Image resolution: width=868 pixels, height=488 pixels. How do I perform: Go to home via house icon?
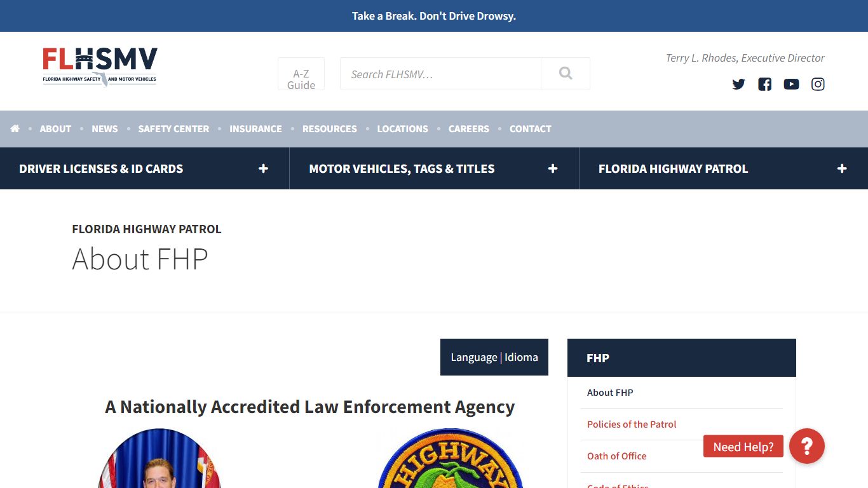click(15, 128)
